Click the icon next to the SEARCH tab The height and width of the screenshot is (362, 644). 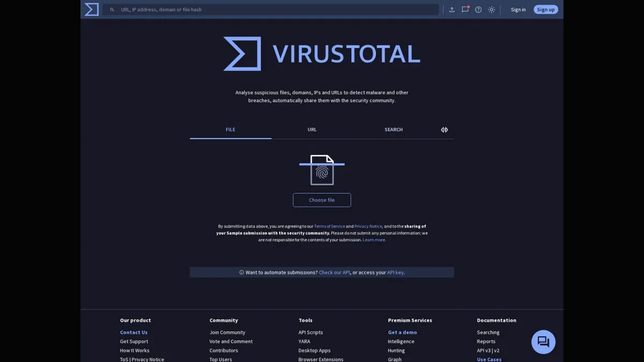click(444, 130)
